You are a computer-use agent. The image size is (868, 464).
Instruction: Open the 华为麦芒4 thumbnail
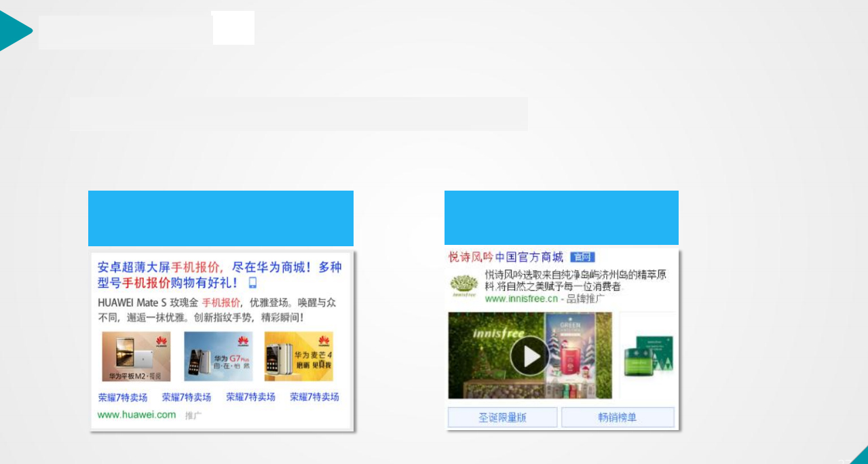(x=299, y=356)
